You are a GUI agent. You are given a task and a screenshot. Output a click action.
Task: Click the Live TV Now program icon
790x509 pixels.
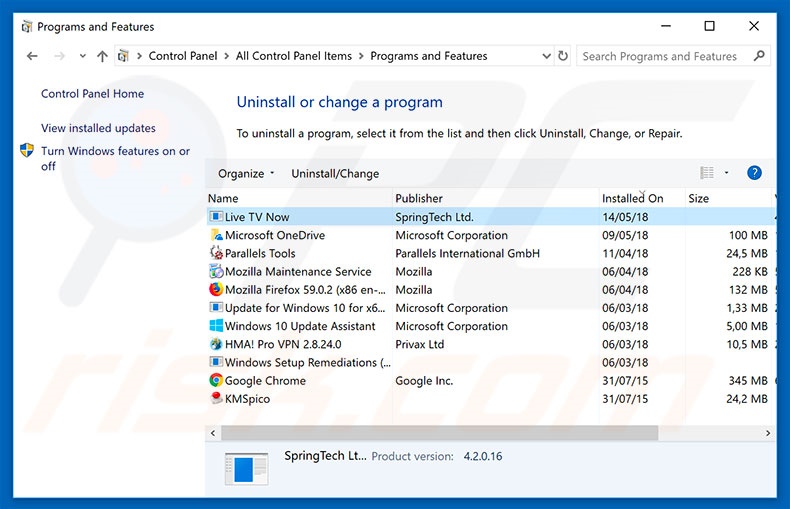tap(216, 217)
